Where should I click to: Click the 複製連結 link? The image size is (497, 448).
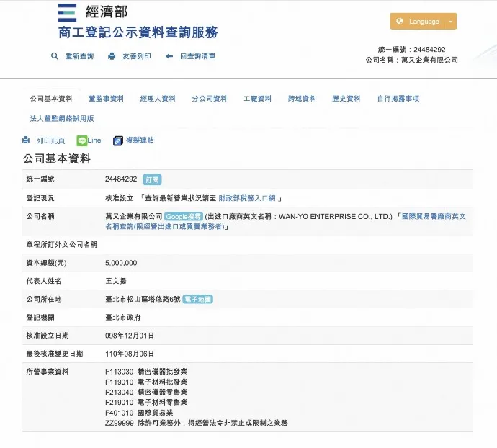(140, 140)
